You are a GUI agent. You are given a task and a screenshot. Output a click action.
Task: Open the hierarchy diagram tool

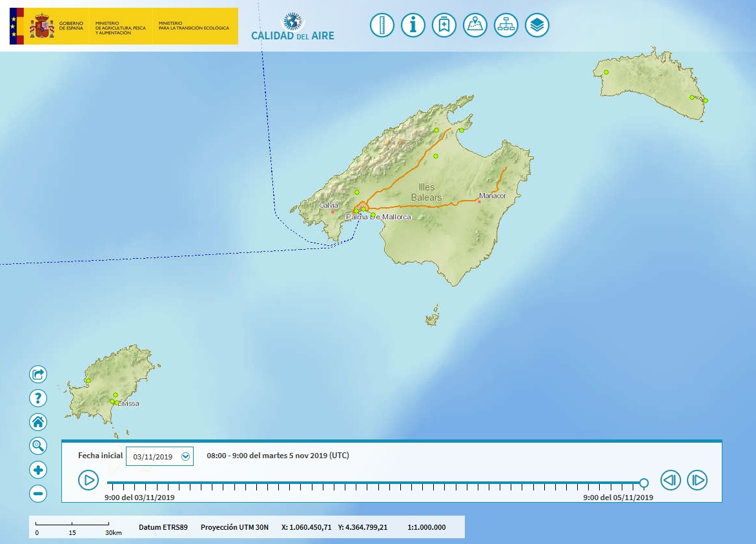(506, 26)
